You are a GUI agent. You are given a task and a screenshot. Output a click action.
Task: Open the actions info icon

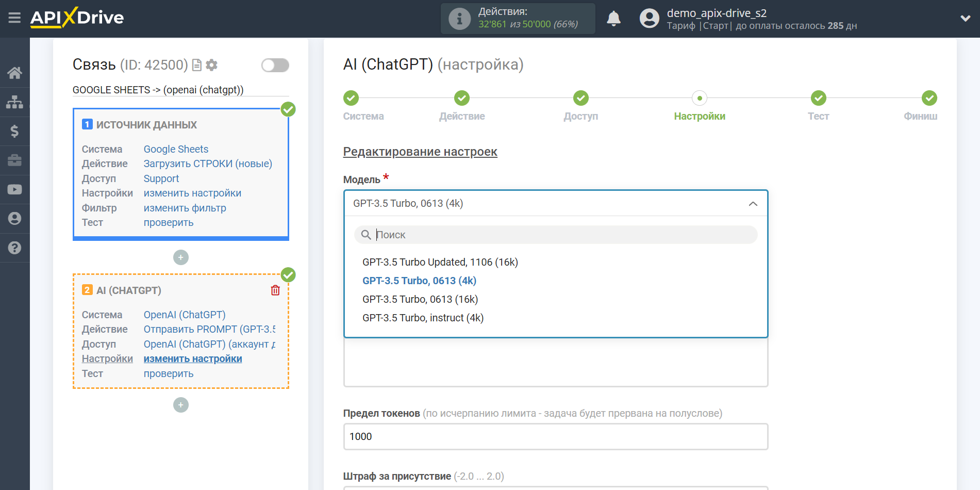point(459,19)
